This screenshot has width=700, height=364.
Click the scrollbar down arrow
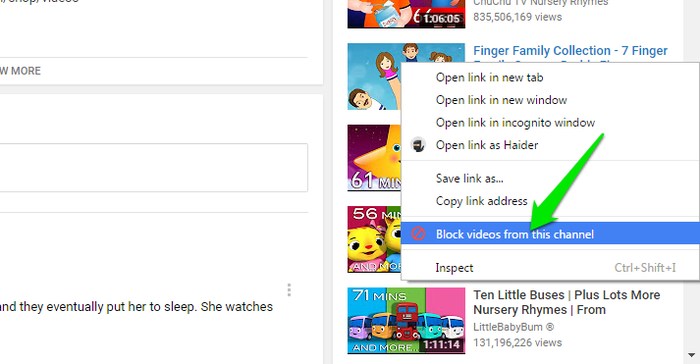click(692, 356)
